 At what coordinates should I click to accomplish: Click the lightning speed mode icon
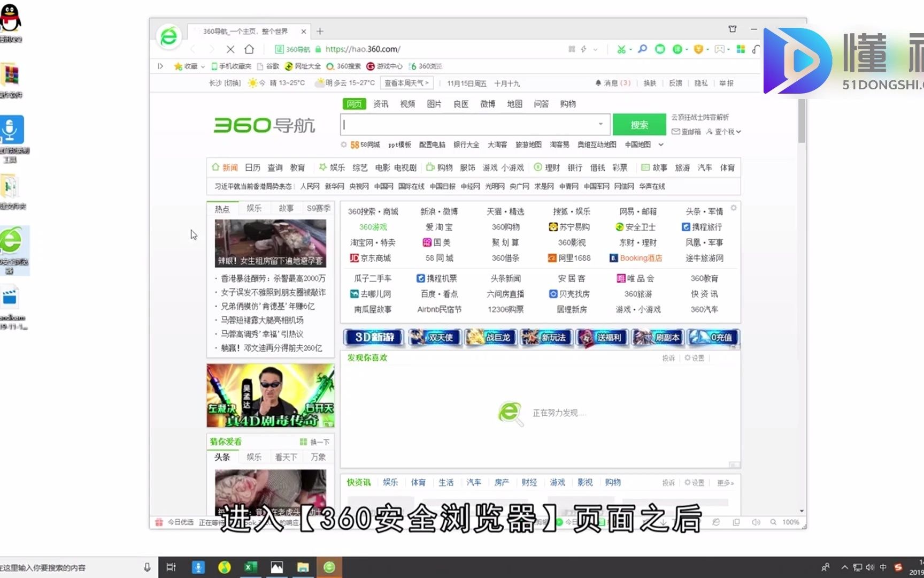[583, 49]
